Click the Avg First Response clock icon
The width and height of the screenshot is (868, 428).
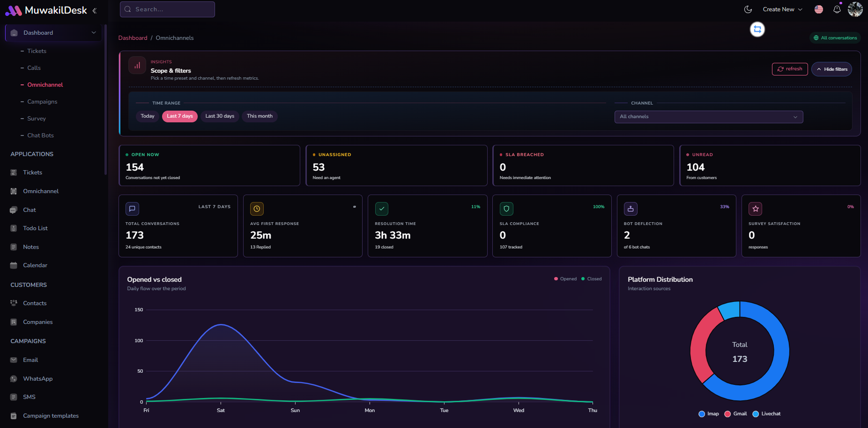[257, 209]
